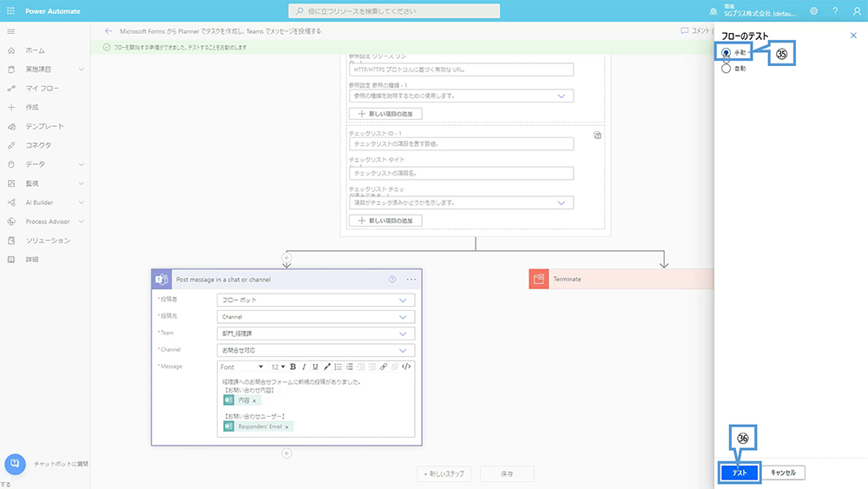Toggle underline in the message editor

(315, 367)
